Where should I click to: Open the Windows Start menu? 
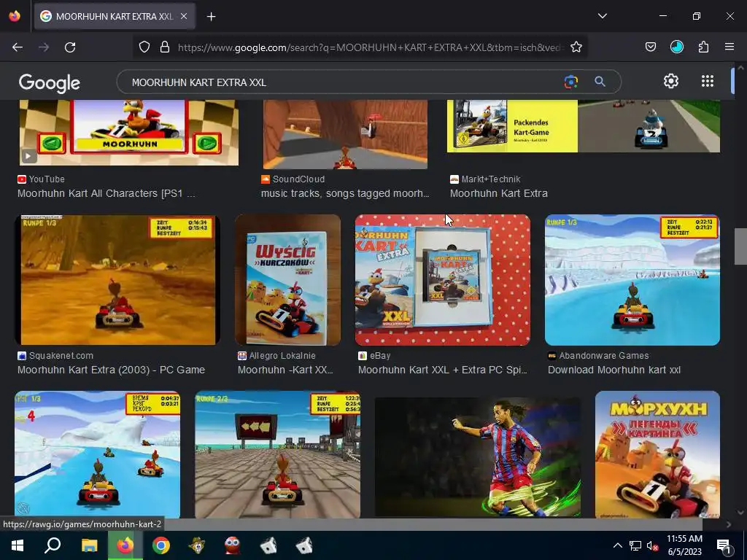tap(18, 545)
